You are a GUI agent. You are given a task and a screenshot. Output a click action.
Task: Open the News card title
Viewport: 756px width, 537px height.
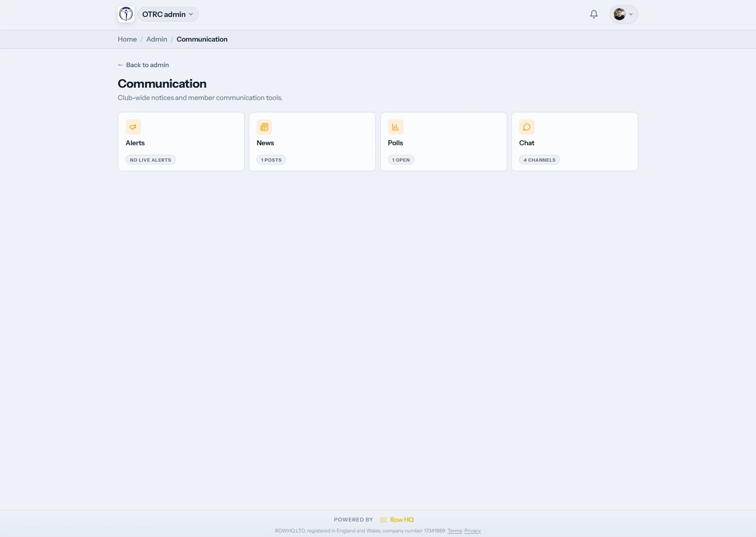click(265, 143)
